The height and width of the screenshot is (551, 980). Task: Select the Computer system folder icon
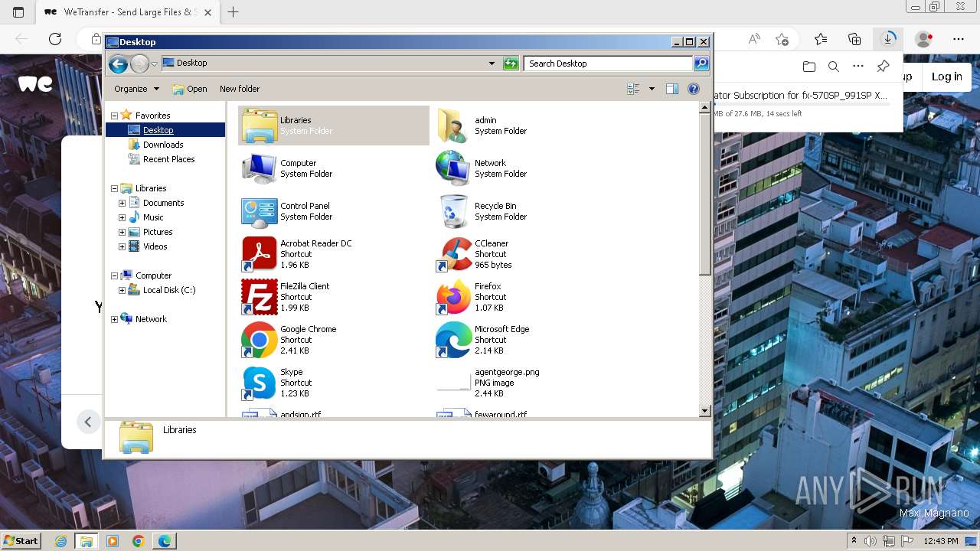pos(259,168)
